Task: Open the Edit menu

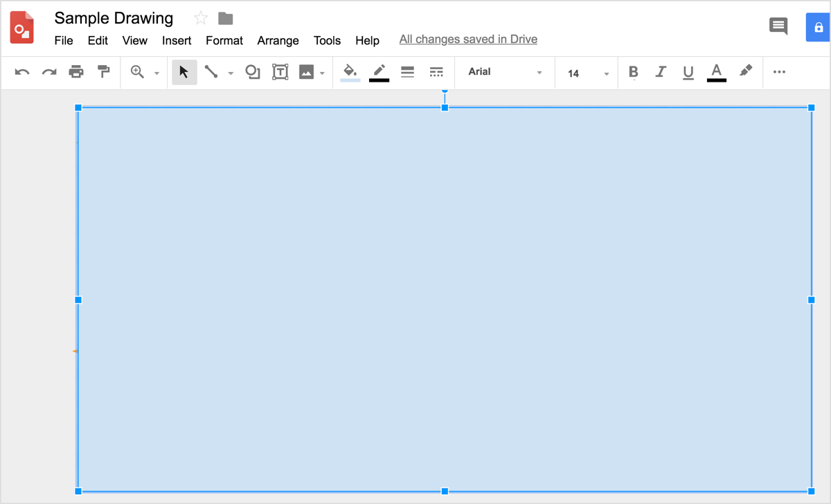Action: 98,40
